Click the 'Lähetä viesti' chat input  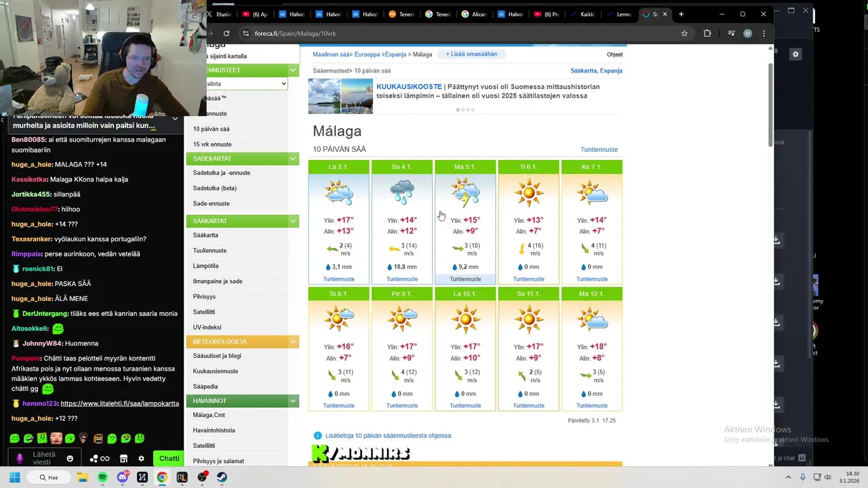point(44,458)
